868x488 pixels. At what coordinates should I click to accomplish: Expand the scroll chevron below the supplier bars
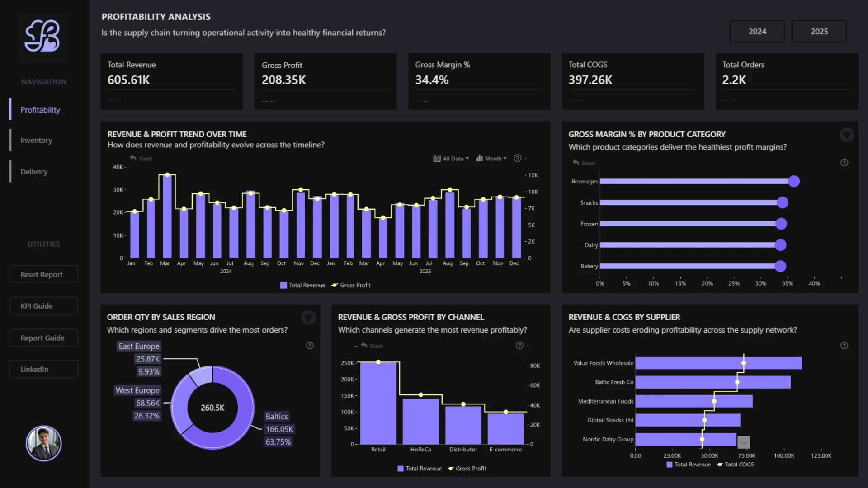[744, 442]
